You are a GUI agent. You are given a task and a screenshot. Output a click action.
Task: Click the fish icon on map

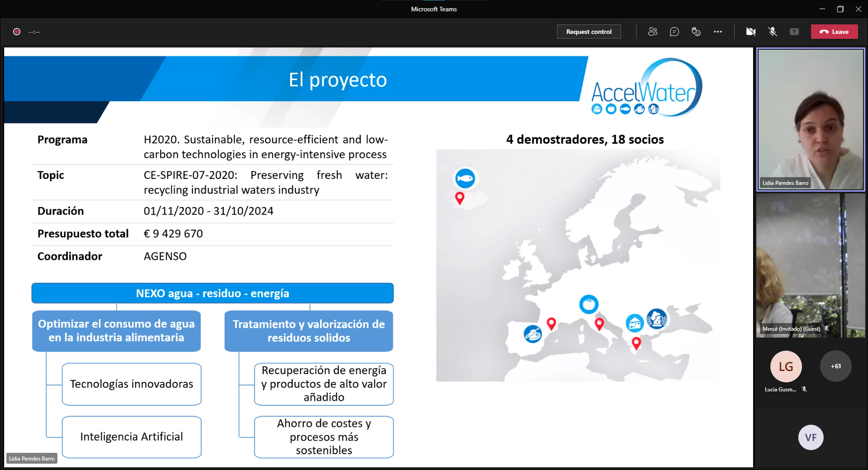[465, 179]
